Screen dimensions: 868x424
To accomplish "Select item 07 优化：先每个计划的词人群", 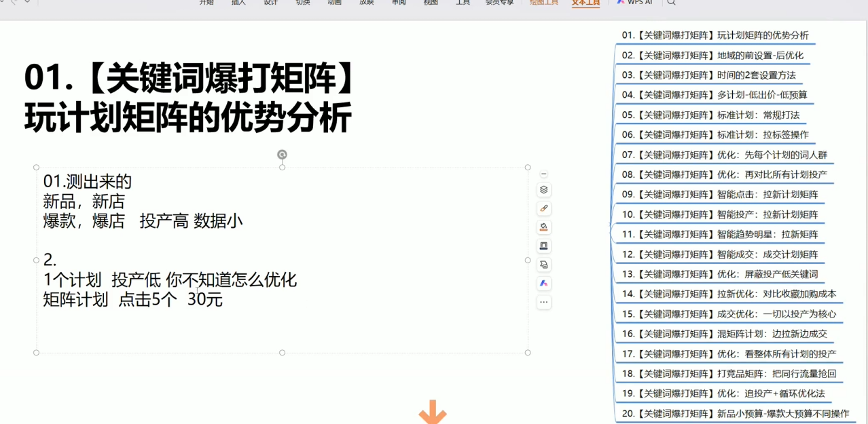I will pos(724,155).
